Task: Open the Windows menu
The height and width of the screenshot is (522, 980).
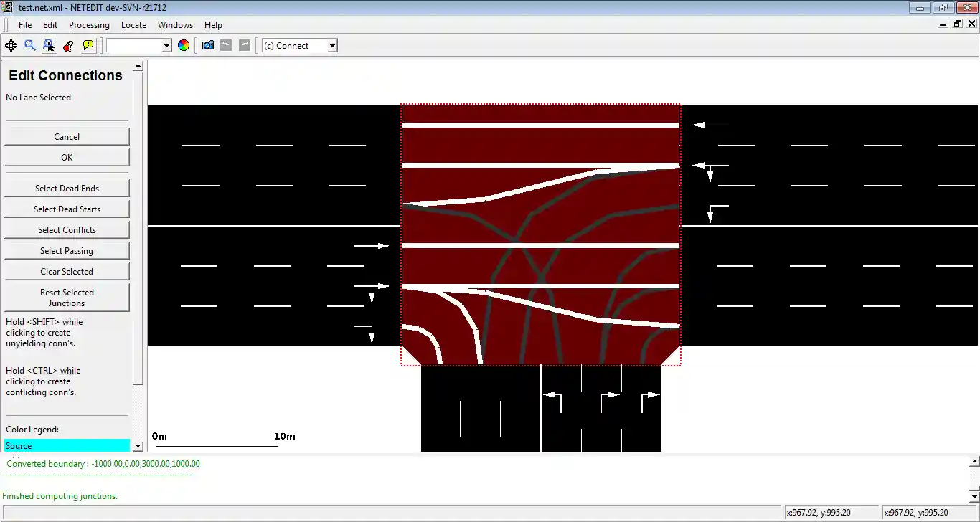Action: click(x=175, y=25)
